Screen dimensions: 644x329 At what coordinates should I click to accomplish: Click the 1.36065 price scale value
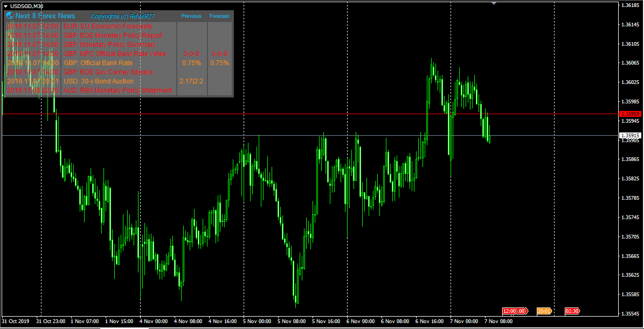tap(629, 63)
